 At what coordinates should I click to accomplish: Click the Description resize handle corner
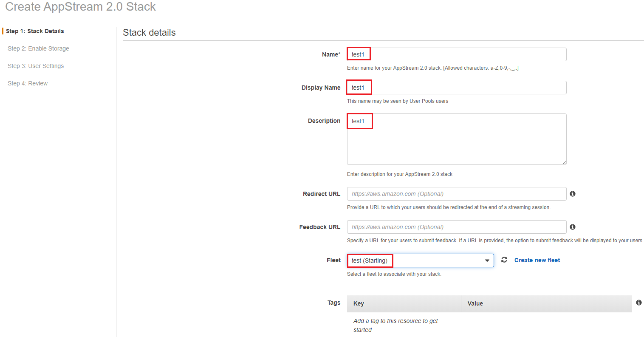(564, 162)
